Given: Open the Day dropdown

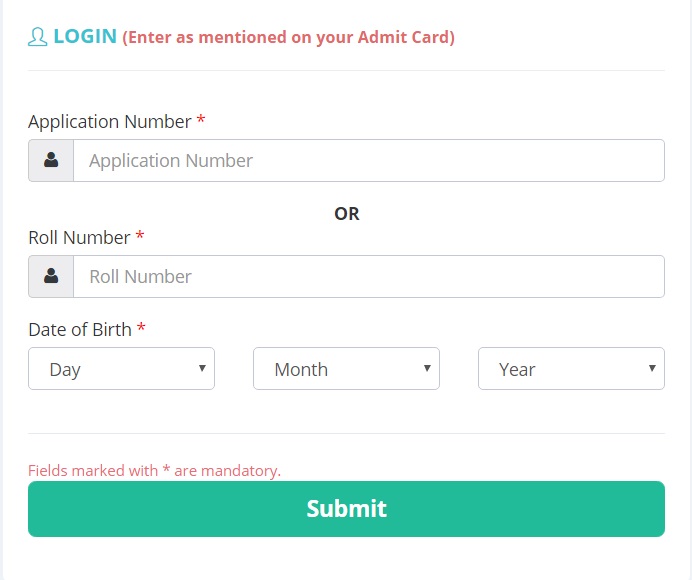Looking at the screenshot, I should 121,369.
